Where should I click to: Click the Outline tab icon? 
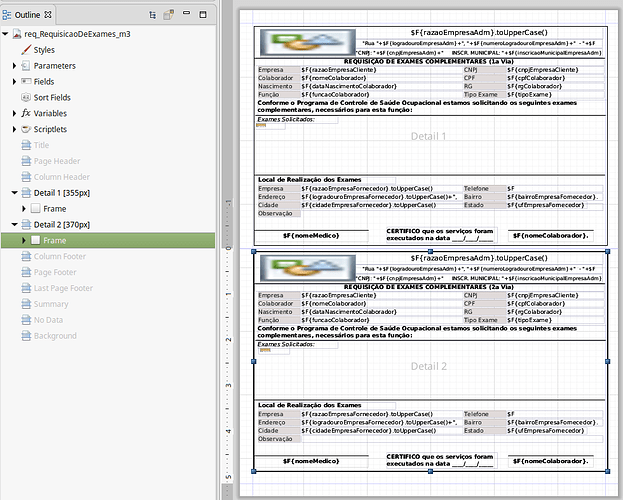coord(7,15)
